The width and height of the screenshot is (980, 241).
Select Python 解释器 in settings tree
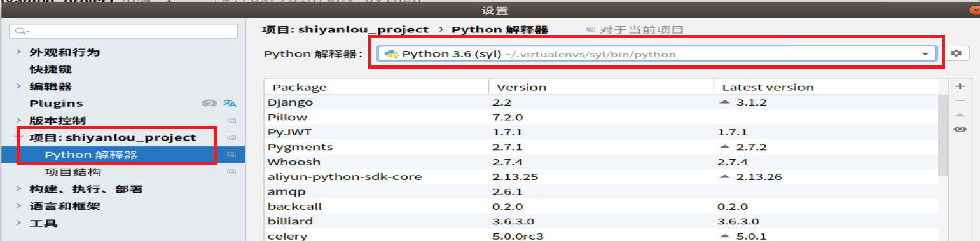point(91,155)
